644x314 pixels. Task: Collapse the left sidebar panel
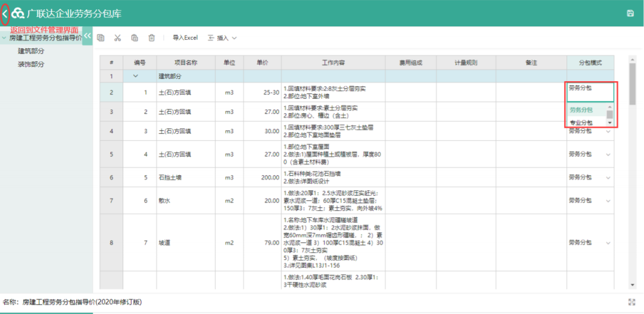pyautogui.click(x=87, y=36)
